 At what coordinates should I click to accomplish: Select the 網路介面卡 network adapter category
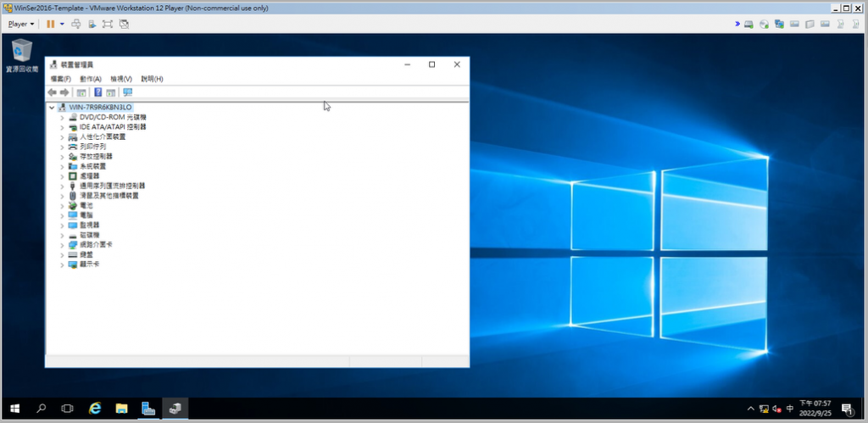click(97, 245)
